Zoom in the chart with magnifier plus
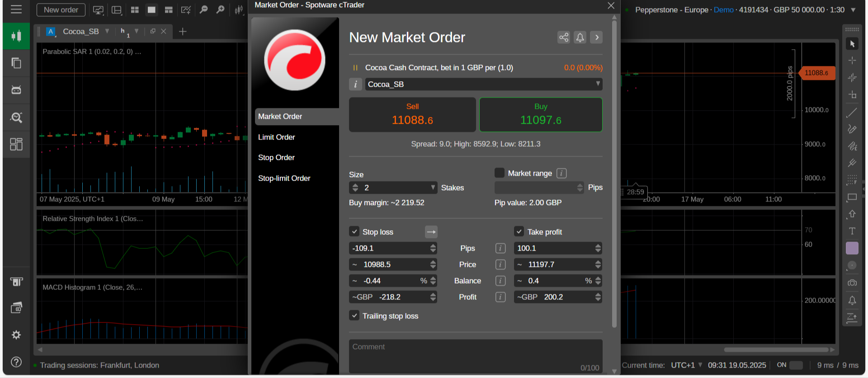The image size is (868, 378). (221, 10)
